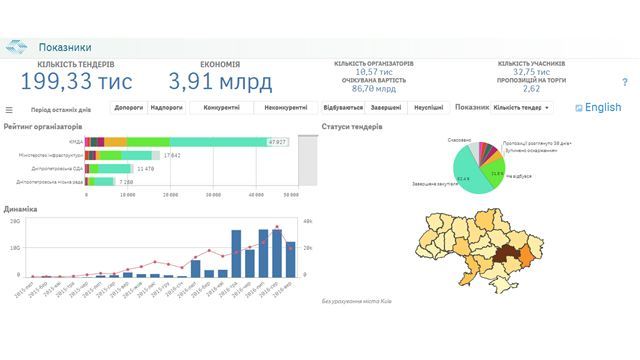Open the question mark help icon
This screenshot has width=640, height=360.
pyautogui.click(x=624, y=82)
